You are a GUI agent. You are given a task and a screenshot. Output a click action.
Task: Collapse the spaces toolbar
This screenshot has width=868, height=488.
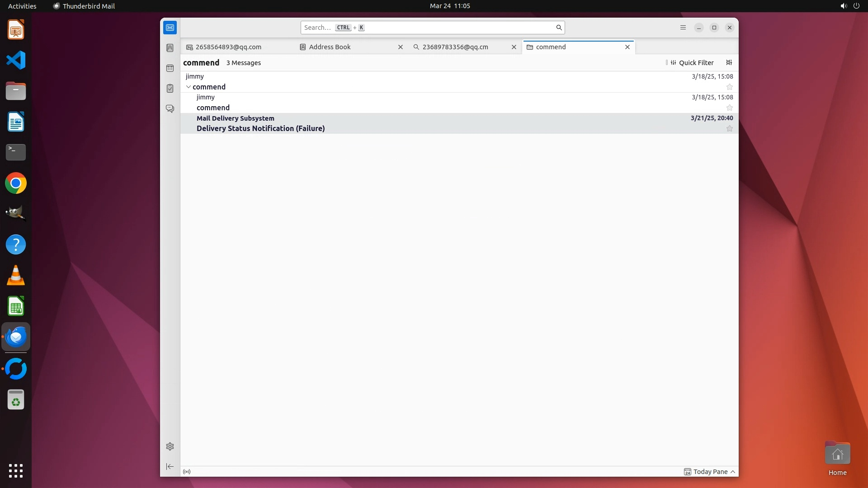click(x=170, y=466)
